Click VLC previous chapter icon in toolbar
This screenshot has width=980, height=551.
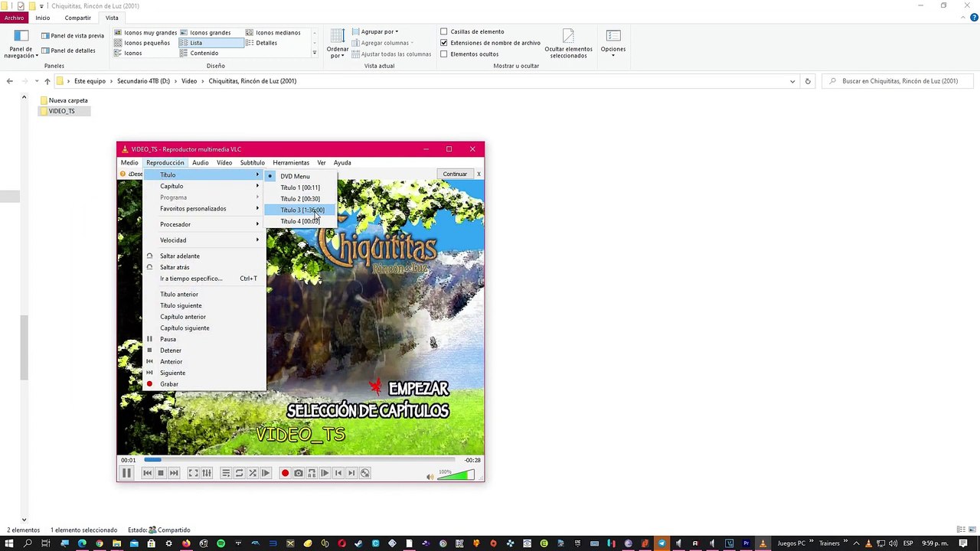(338, 473)
